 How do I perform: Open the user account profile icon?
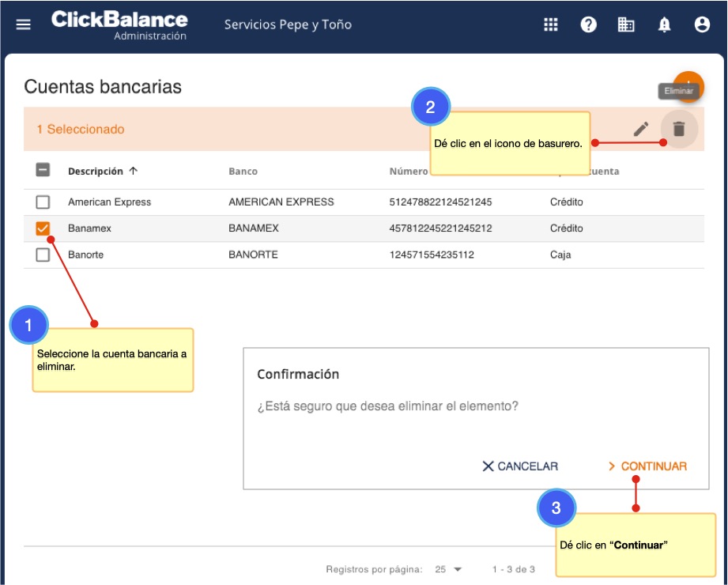coord(702,25)
